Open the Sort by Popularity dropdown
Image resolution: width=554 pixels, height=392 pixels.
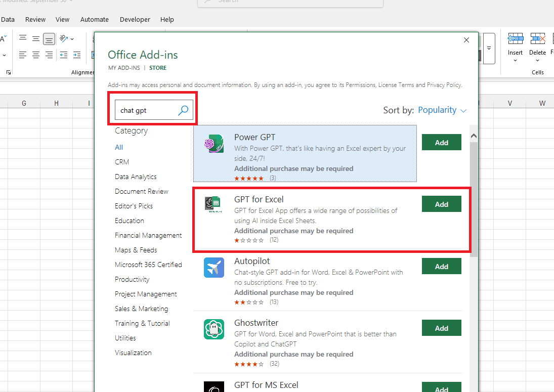[x=442, y=110]
